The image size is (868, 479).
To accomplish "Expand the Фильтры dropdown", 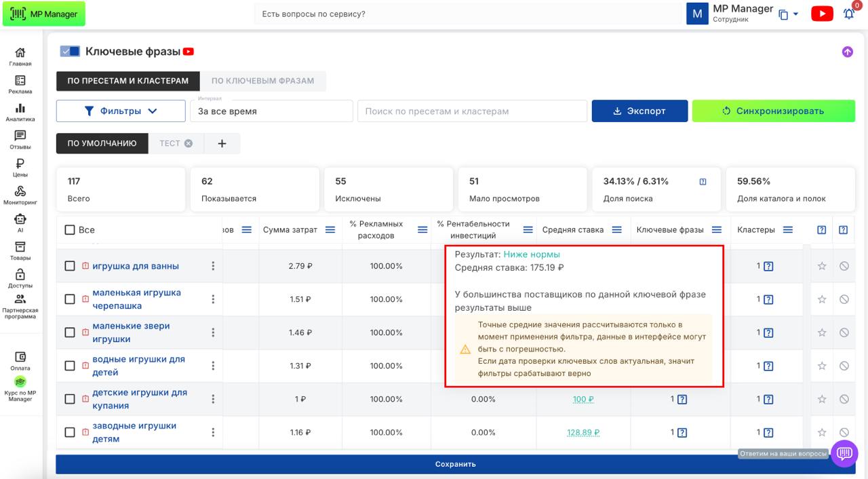I will 121,111.
